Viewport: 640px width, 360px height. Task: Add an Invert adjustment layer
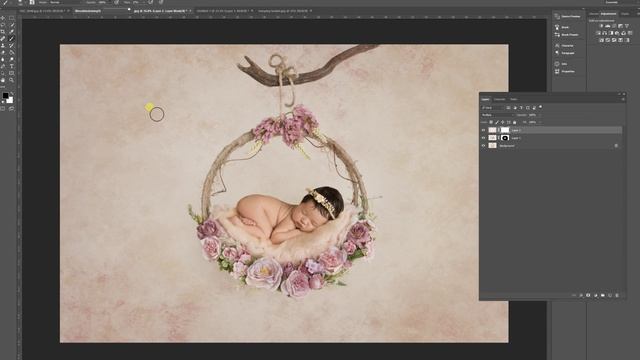tap(602, 40)
